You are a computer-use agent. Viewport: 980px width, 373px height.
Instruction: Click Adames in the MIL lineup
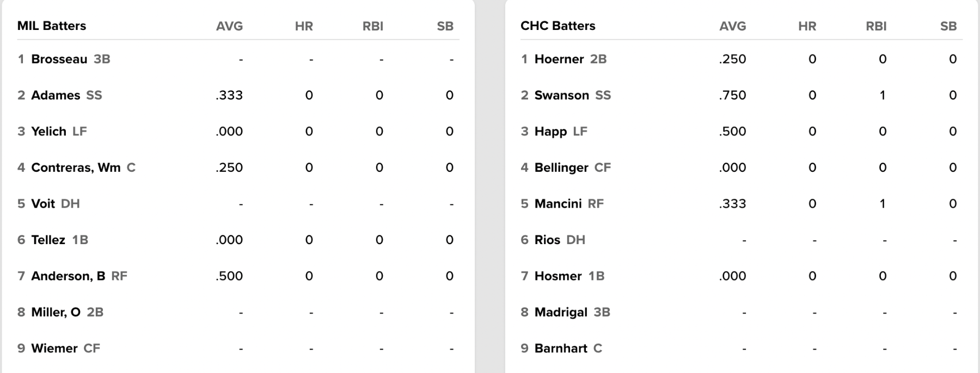tap(56, 95)
